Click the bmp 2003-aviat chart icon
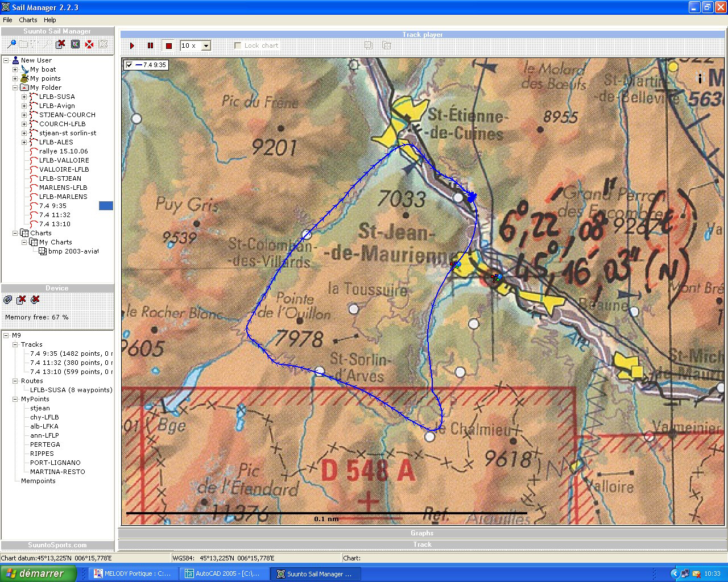 43,251
